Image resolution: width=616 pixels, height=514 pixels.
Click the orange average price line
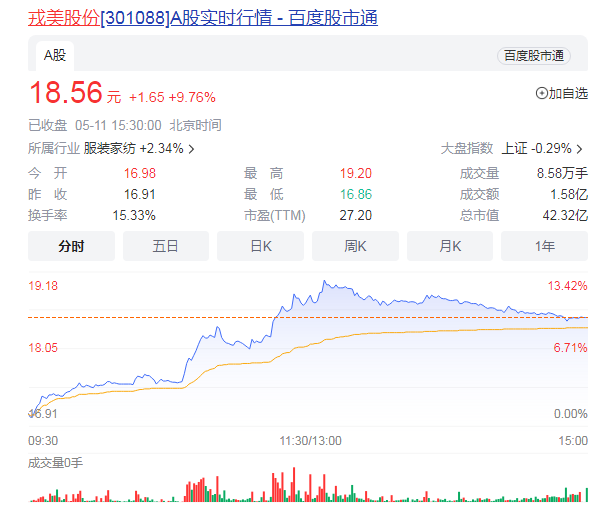tap(400, 331)
